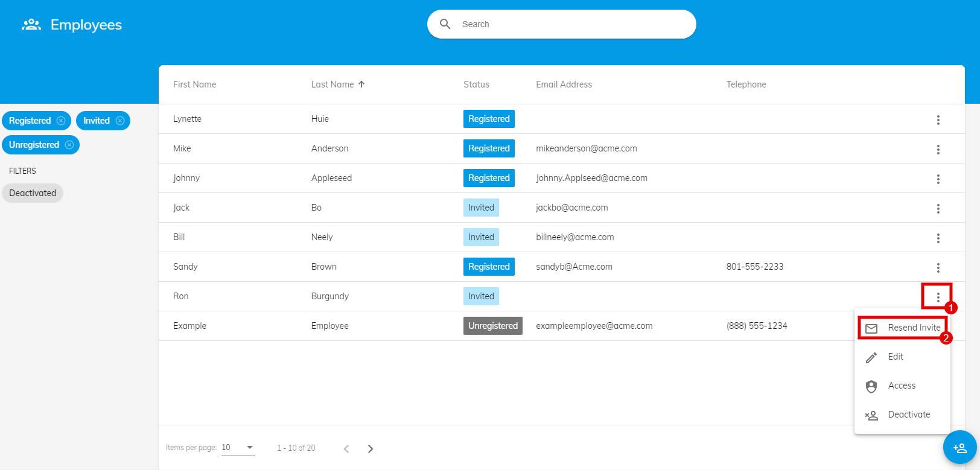
Task: Open the more options menu for Sandy Brown
Action: click(938, 268)
